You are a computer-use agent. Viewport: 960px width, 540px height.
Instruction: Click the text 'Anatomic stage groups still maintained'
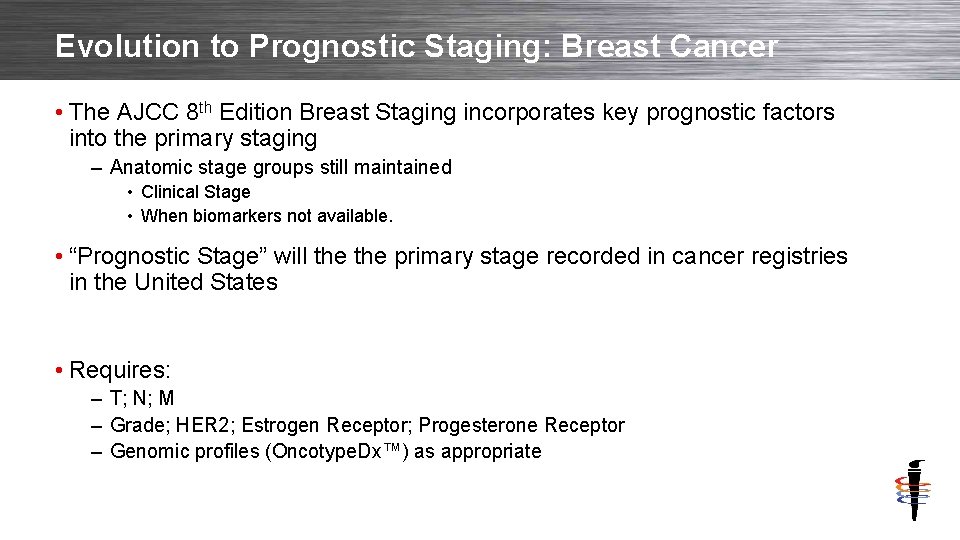click(x=281, y=167)
